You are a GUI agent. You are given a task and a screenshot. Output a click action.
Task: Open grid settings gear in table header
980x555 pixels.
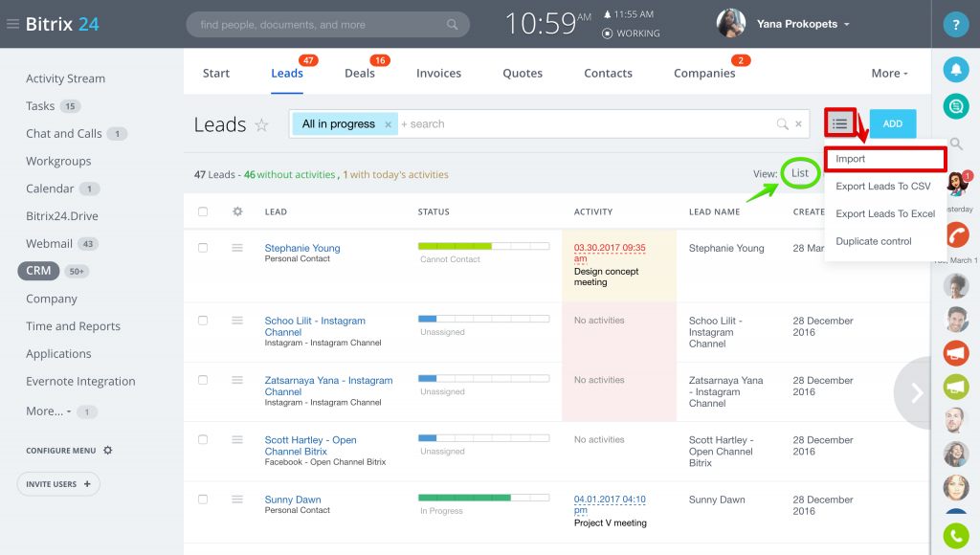click(x=237, y=211)
